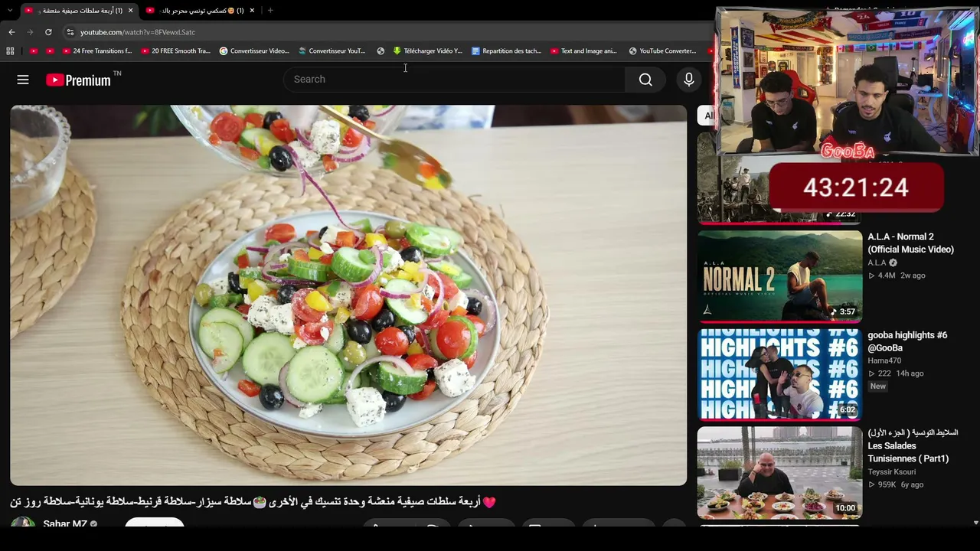Open the 'Convertisseur YouT...' bookmark
This screenshot has height=551, width=980.
pos(332,51)
